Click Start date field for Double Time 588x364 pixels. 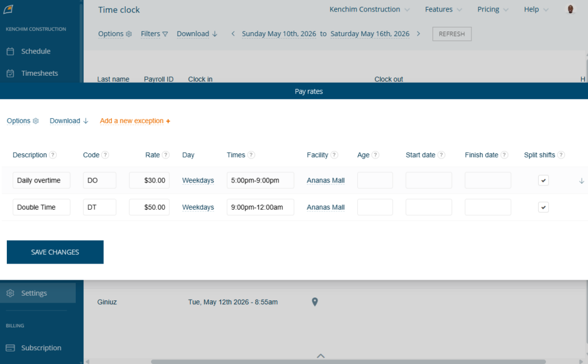point(428,207)
